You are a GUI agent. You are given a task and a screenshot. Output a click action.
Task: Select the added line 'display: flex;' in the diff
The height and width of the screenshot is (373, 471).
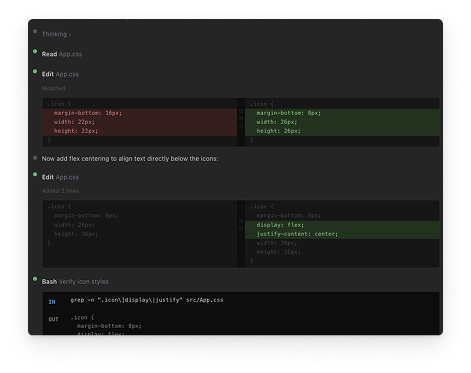(342, 225)
